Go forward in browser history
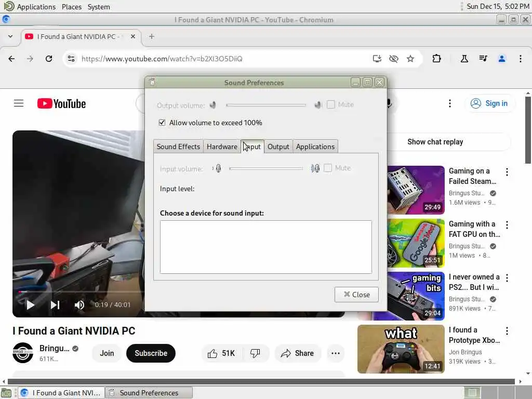532x399 pixels. [30, 59]
